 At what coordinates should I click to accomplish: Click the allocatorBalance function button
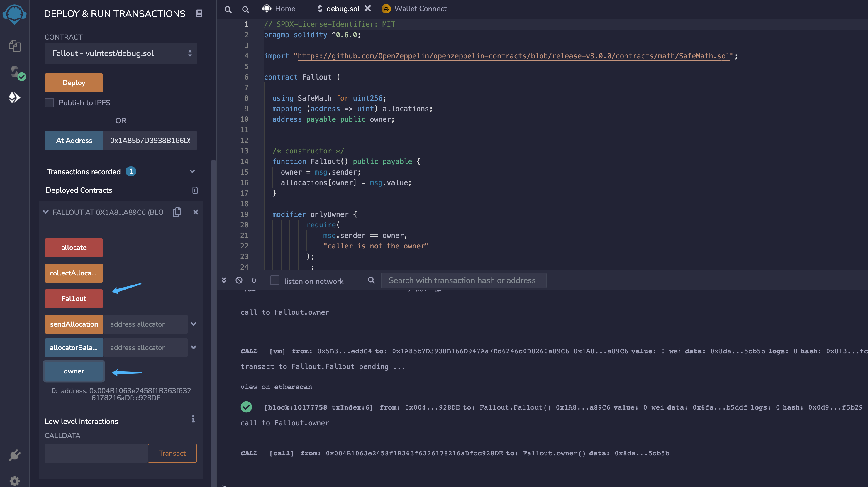coord(74,347)
